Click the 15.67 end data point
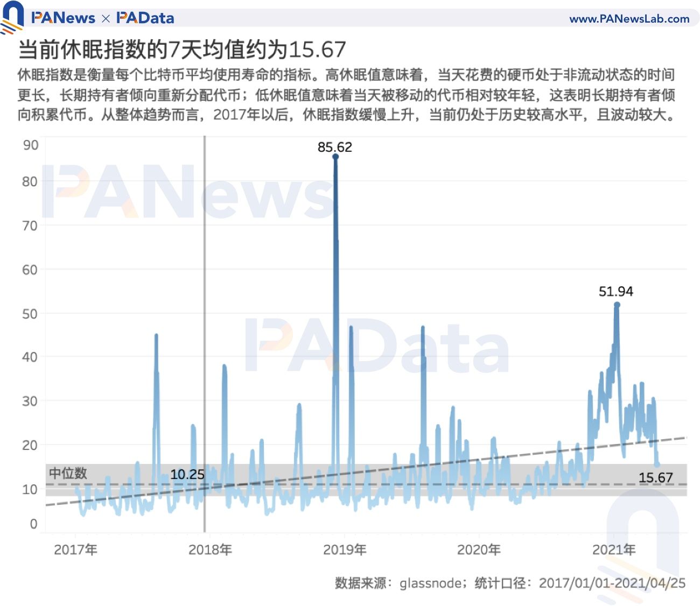This screenshot has width=700, height=606. tap(657, 464)
